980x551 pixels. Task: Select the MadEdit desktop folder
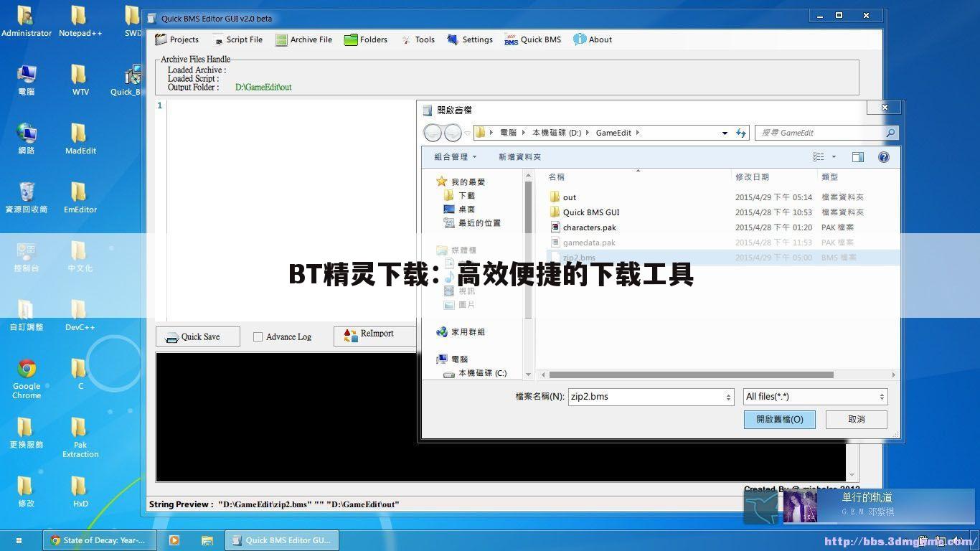[80, 138]
